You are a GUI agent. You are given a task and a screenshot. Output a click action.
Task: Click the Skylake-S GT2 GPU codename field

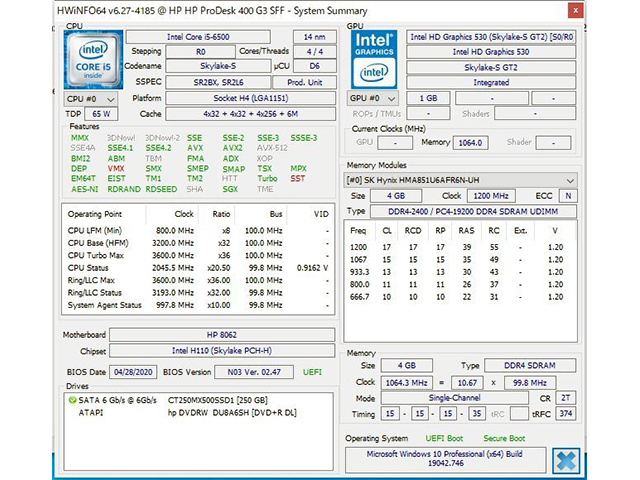point(491,67)
